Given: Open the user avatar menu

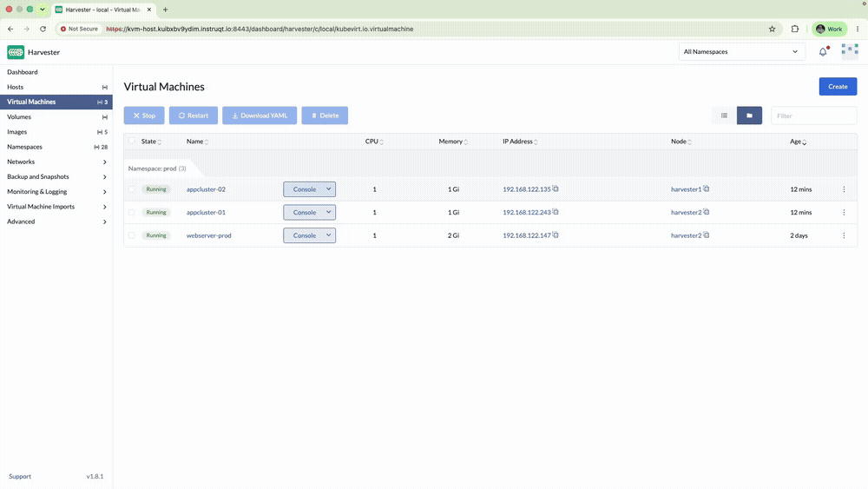Looking at the screenshot, I should tap(850, 51).
